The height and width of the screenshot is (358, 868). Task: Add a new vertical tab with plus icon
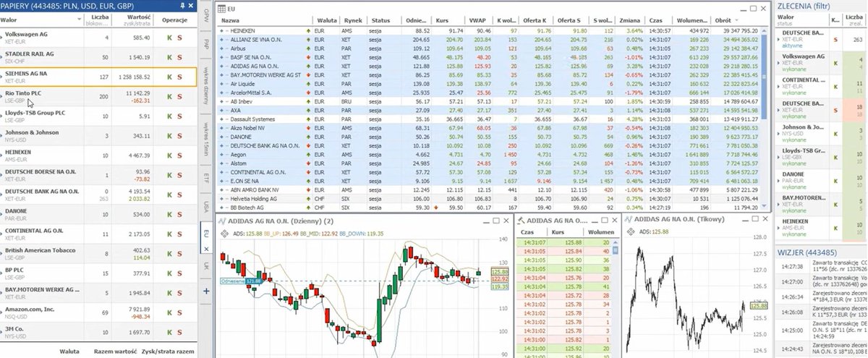[x=207, y=291]
